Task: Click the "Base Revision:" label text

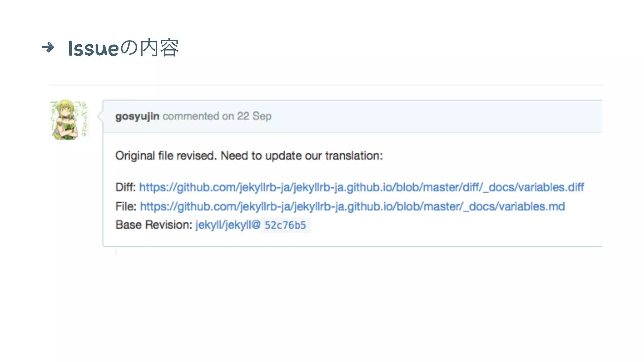Action: click(x=153, y=225)
